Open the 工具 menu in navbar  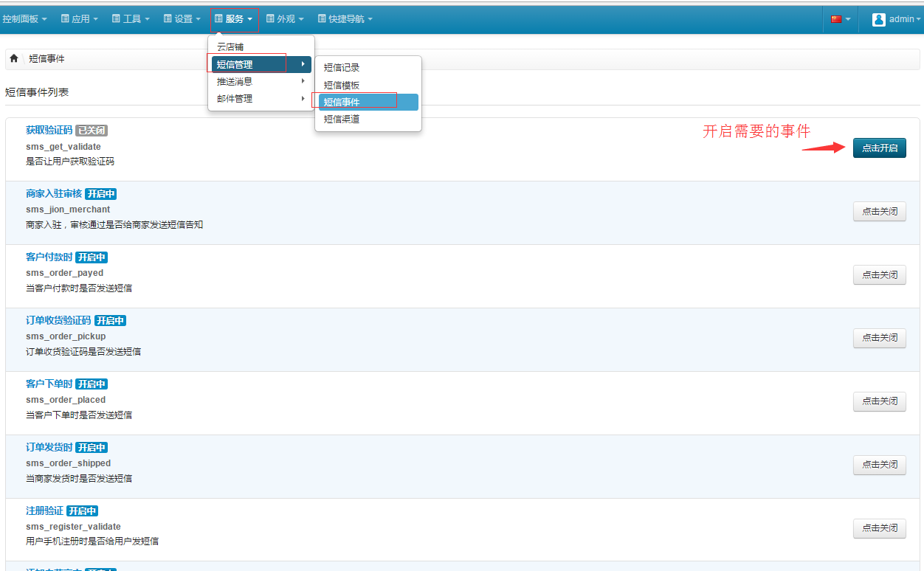(131, 19)
